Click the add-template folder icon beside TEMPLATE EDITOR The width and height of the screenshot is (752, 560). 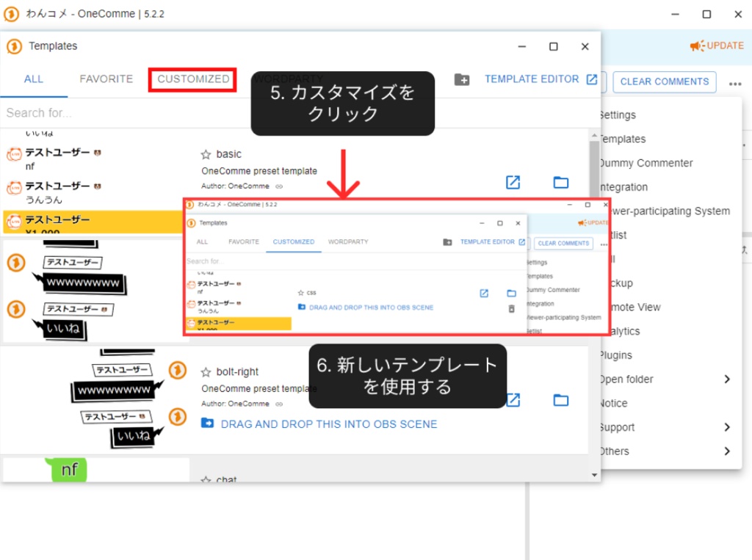[x=461, y=79]
